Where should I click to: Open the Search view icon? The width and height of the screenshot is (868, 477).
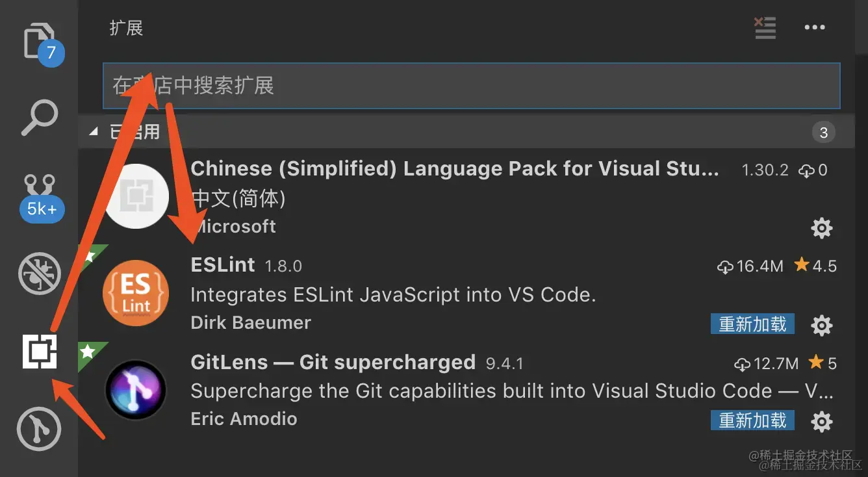(x=40, y=118)
